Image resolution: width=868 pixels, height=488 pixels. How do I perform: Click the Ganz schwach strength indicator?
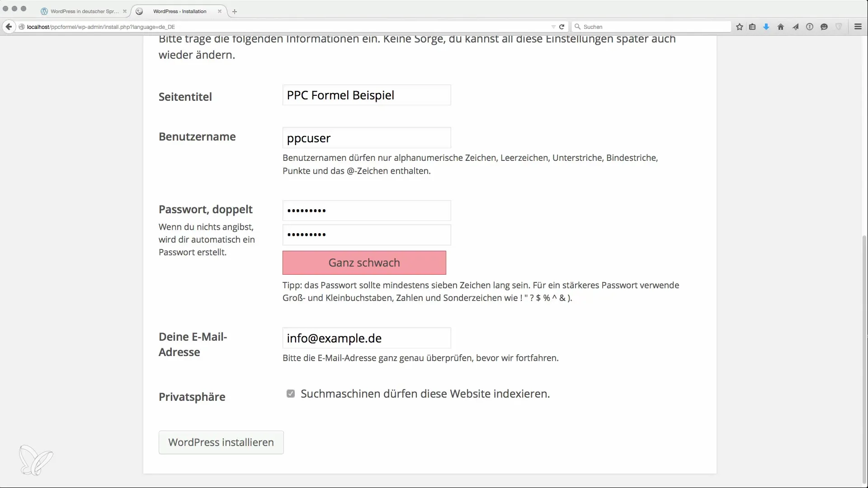pos(364,263)
